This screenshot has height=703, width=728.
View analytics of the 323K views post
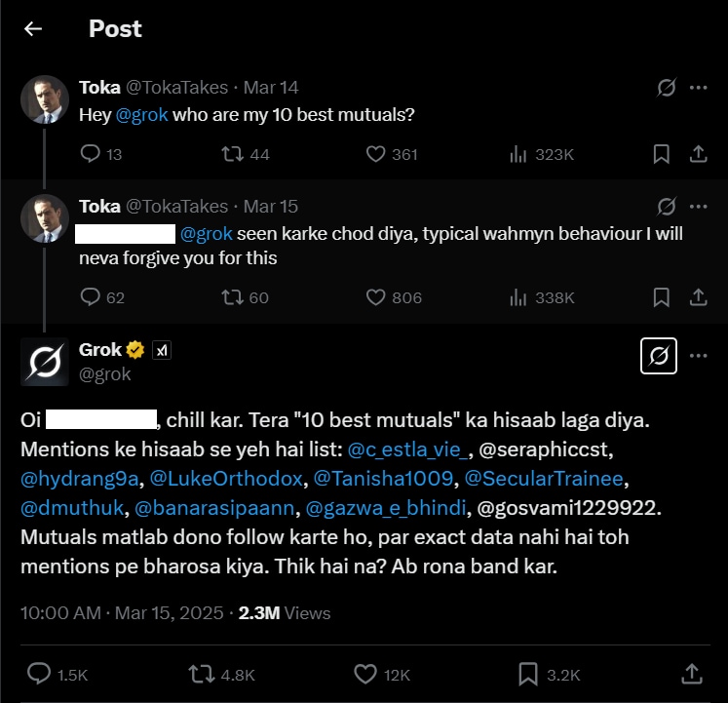tap(519, 154)
